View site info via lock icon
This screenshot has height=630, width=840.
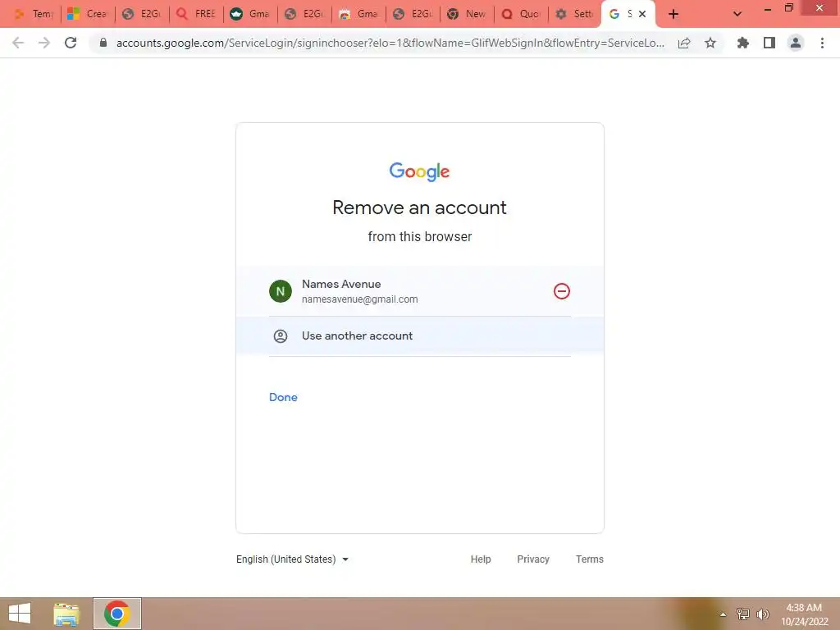(x=103, y=43)
